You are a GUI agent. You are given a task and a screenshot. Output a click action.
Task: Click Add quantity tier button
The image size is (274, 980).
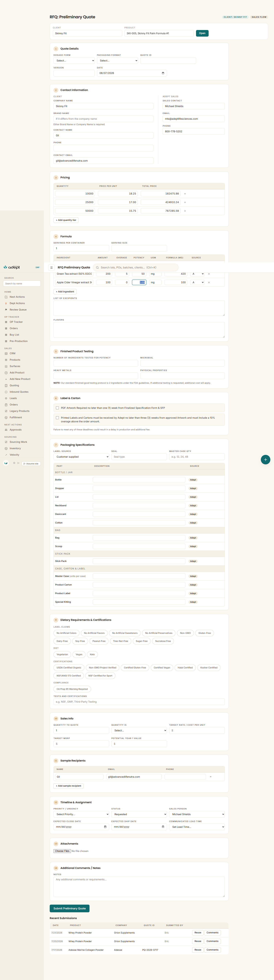pos(66,220)
